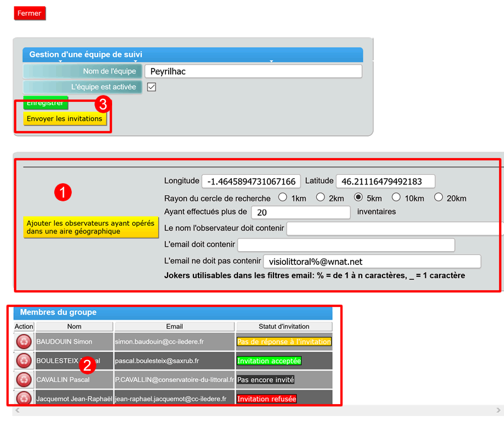Screen dimensions: 504x421
Task: Click the Invitation acceptée status
Action: (x=269, y=361)
